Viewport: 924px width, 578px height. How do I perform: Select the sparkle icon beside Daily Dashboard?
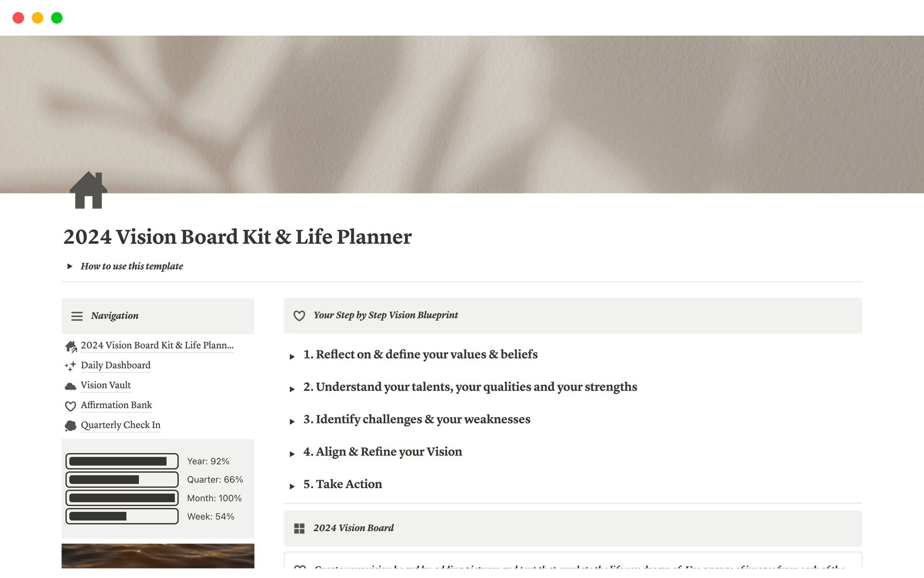pos(70,366)
